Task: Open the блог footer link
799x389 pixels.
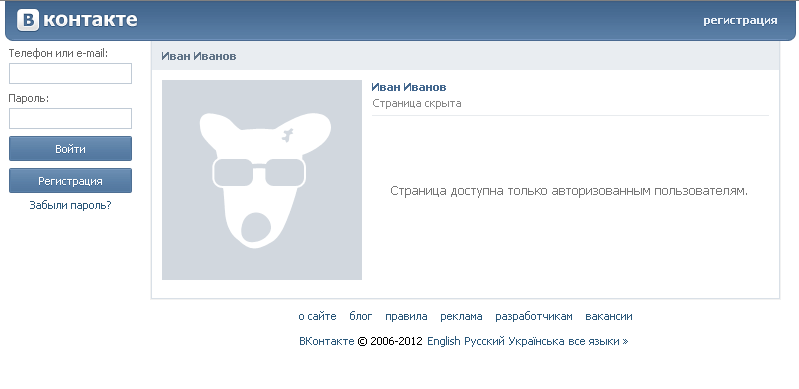Action: coord(361,316)
